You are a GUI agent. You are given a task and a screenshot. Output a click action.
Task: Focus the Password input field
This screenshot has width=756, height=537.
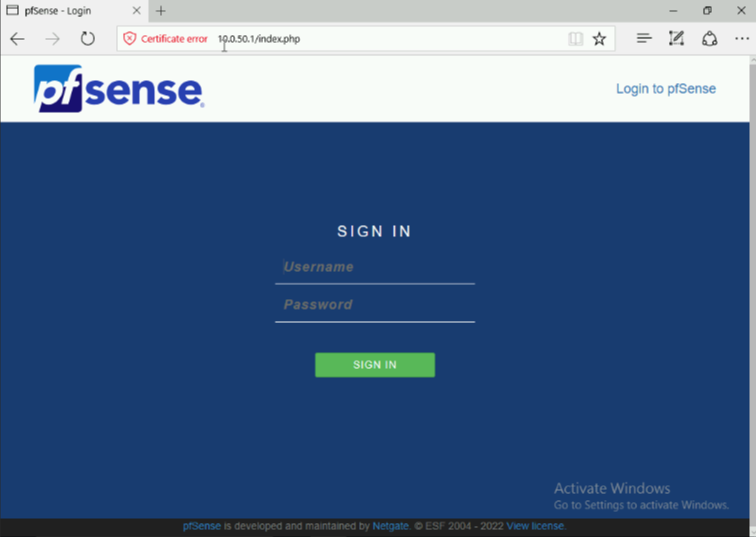point(375,304)
